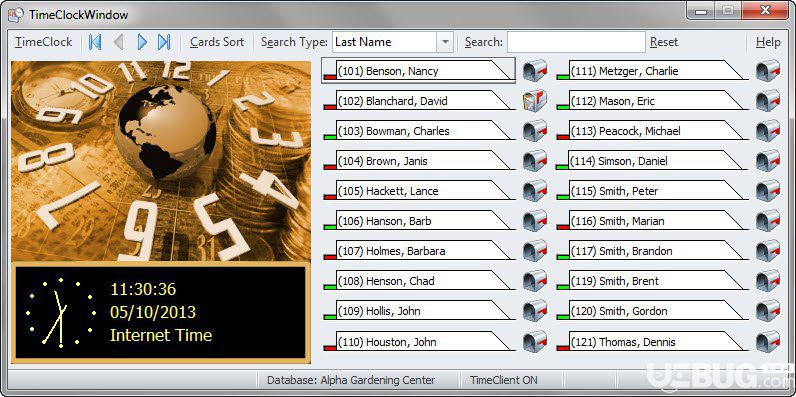Open mailbox icon for Thomas, Dennis
The height and width of the screenshot is (397, 796).
[768, 341]
